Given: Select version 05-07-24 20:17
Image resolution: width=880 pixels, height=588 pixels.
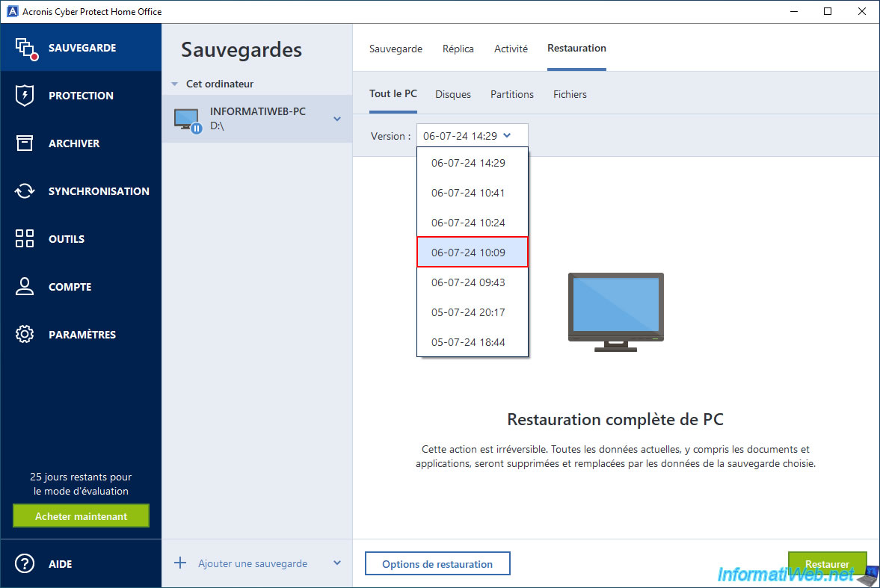Looking at the screenshot, I should coord(472,312).
